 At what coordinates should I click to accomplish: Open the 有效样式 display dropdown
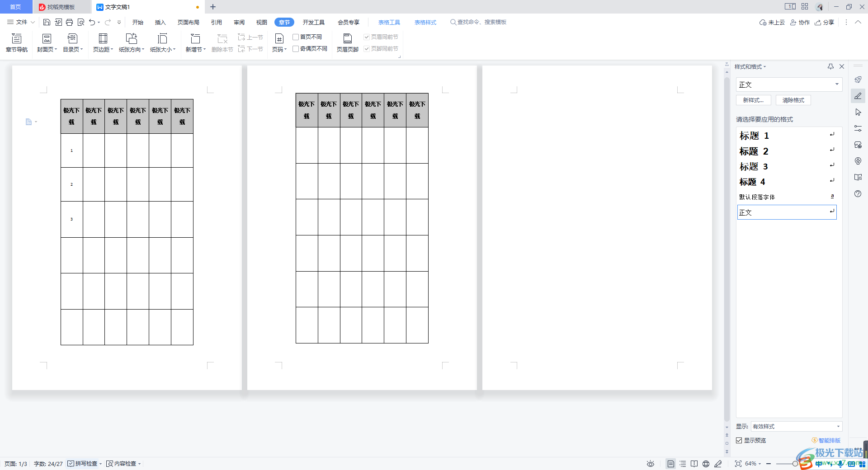click(796, 426)
